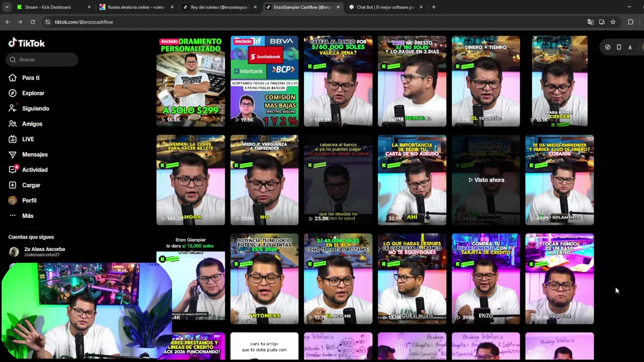Viewport: 644px width, 362px height.
Task: Switch to Chat Bot tab
Action: point(385,7)
